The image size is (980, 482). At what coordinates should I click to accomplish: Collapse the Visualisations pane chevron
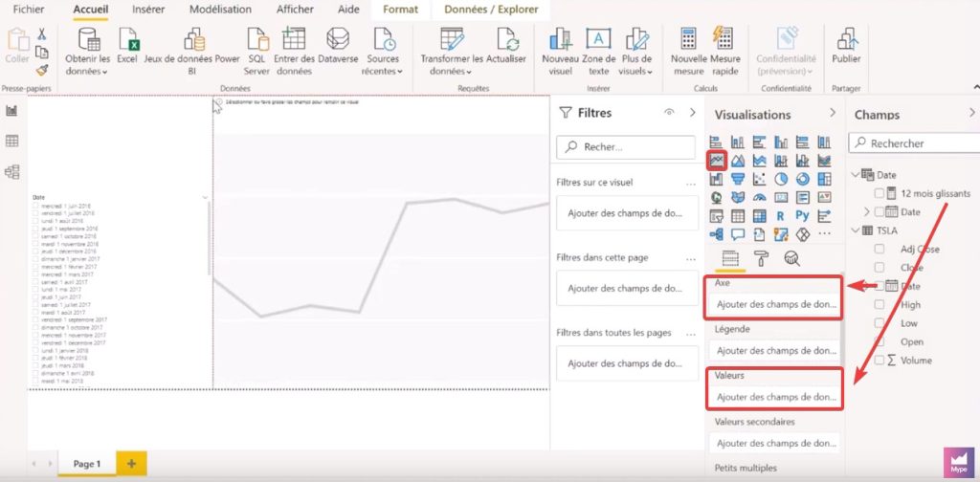pos(833,113)
